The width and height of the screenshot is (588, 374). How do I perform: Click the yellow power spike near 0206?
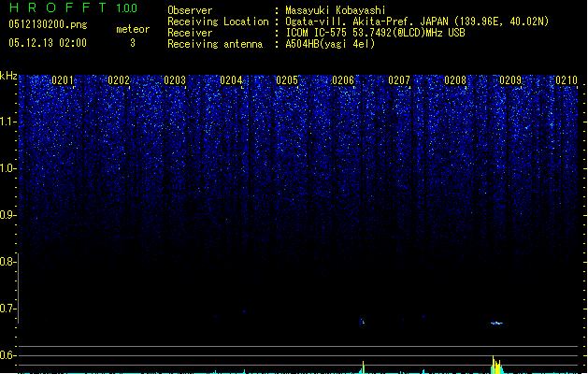point(363,367)
